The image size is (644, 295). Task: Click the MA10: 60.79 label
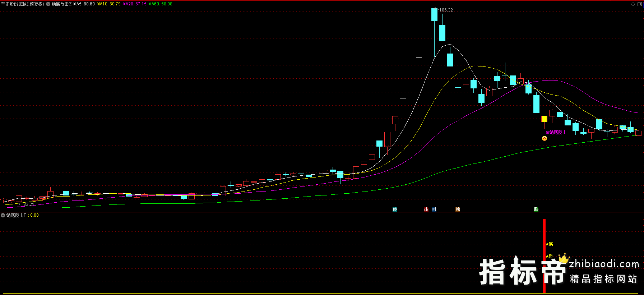click(108, 4)
